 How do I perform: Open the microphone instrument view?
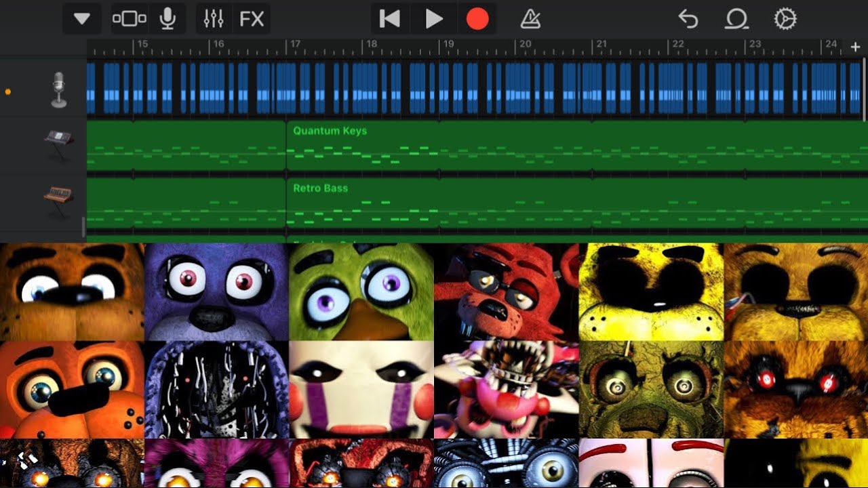(x=167, y=19)
